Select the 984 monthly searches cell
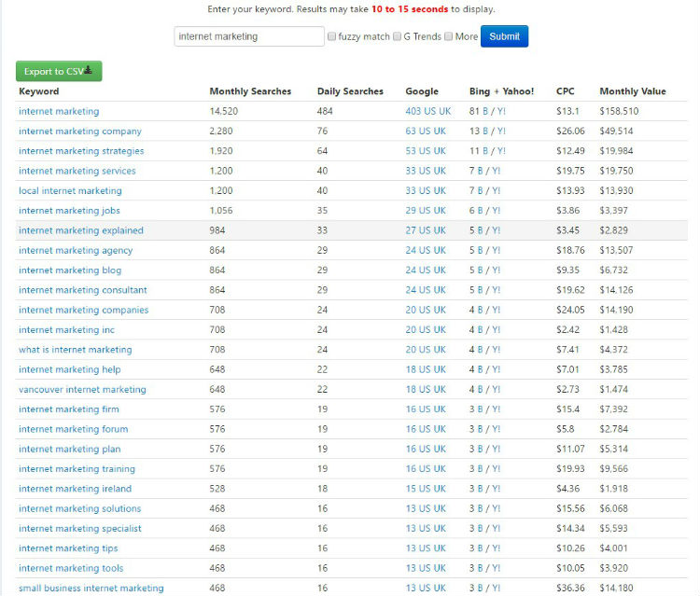 217,230
